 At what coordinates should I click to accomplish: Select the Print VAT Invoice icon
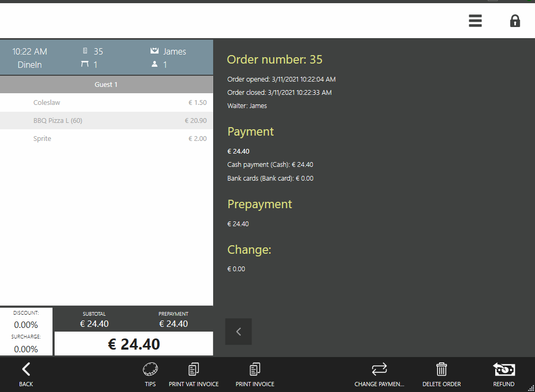pos(194,369)
